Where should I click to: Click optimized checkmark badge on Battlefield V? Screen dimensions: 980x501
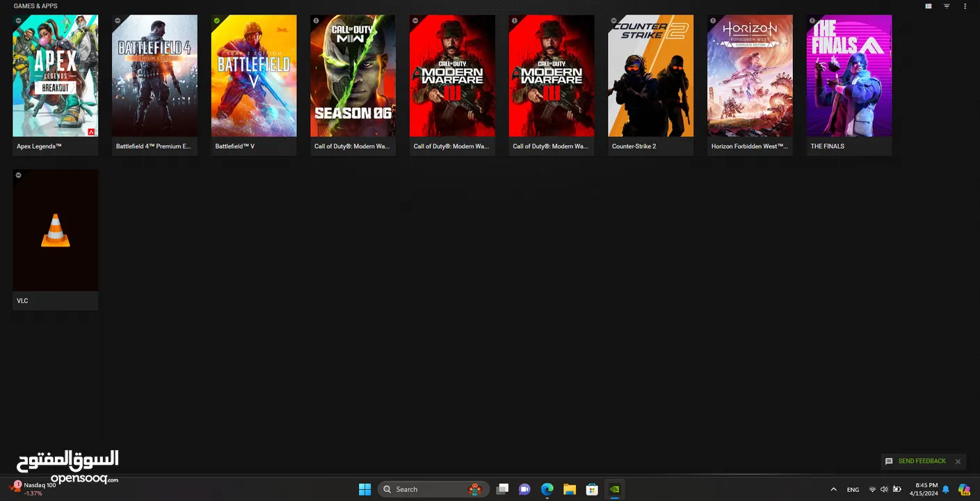pos(217,21)
